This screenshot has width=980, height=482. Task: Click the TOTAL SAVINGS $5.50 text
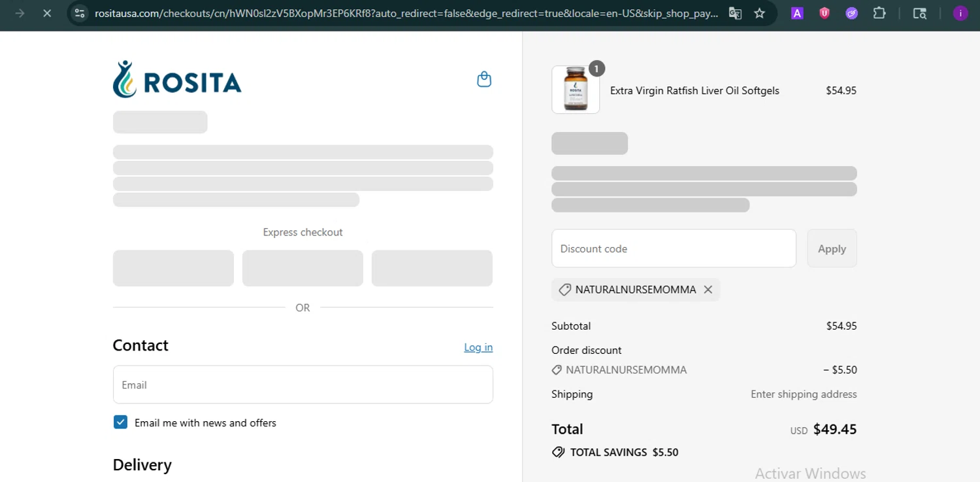624,452
